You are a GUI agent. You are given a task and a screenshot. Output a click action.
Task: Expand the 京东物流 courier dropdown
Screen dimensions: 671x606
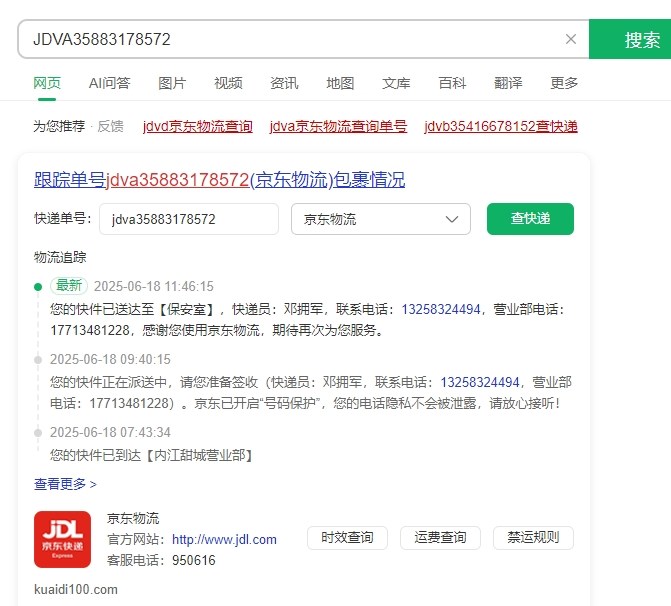pyautogui.click(x=381, y=219)
